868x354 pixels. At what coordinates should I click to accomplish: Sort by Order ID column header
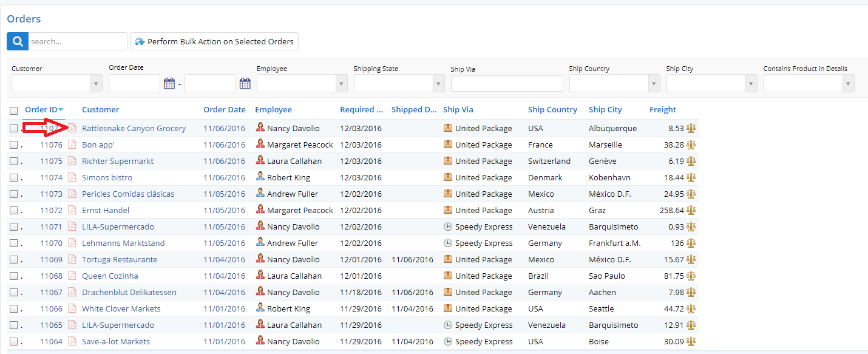[41, 109]
